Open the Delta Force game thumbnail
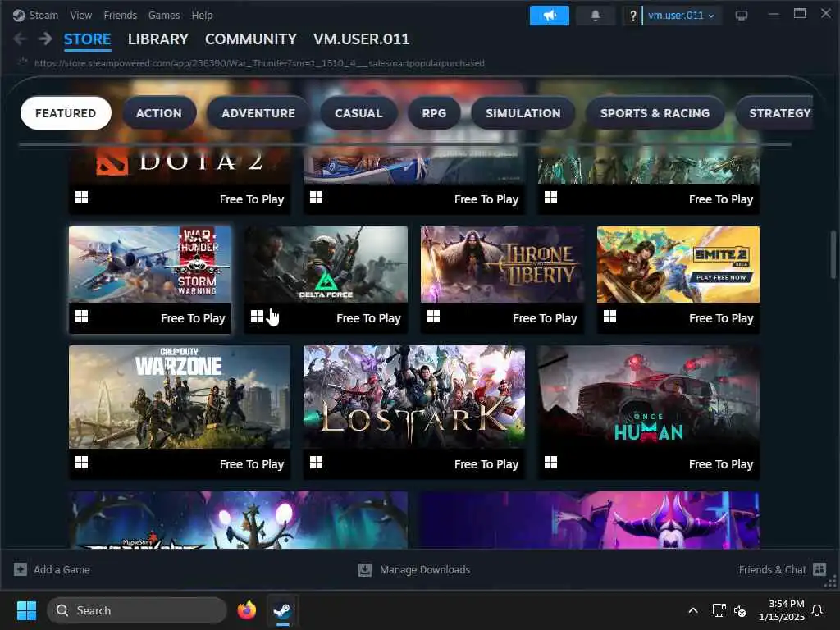 [x=326, y=265]
